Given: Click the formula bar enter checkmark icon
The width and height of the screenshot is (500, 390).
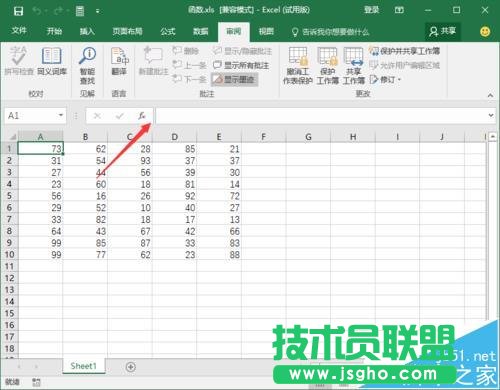Looking at the screenshot, I should point(119,116).
